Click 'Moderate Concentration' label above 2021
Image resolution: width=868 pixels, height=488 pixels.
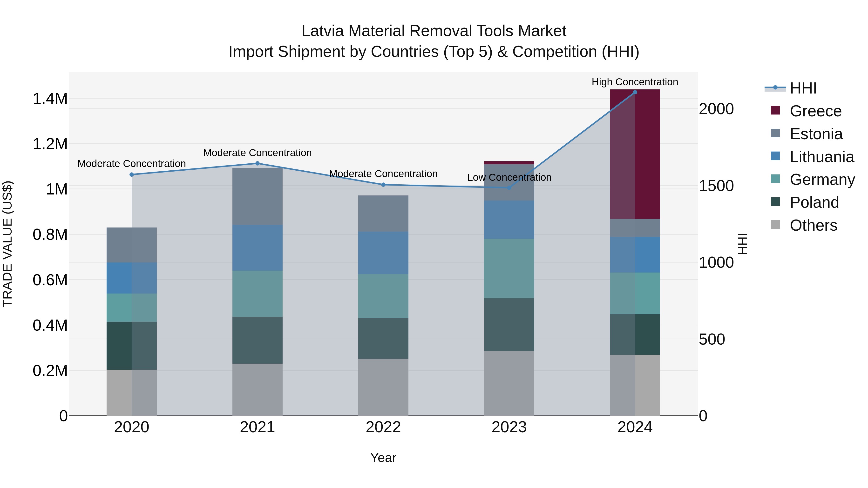click(258, 153)
